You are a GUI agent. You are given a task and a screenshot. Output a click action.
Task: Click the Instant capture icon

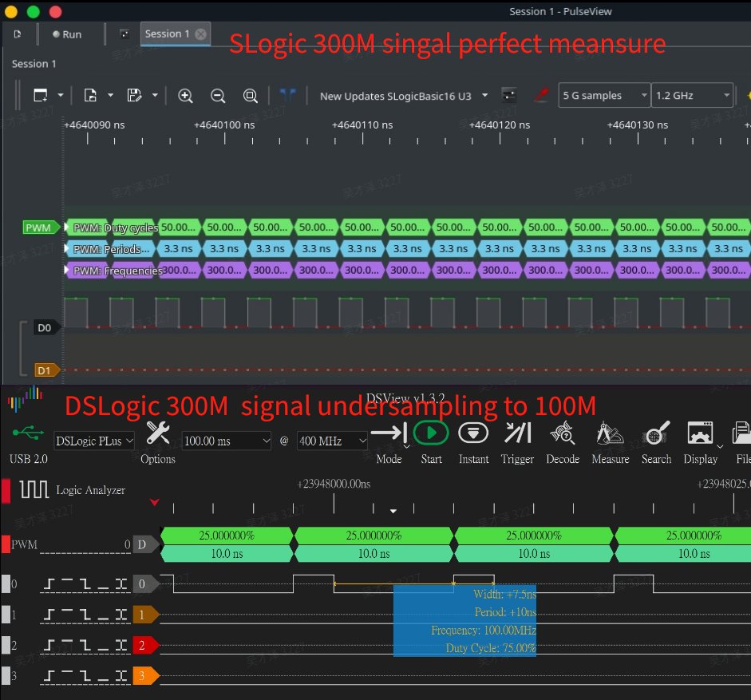click(x=473, y=433)
